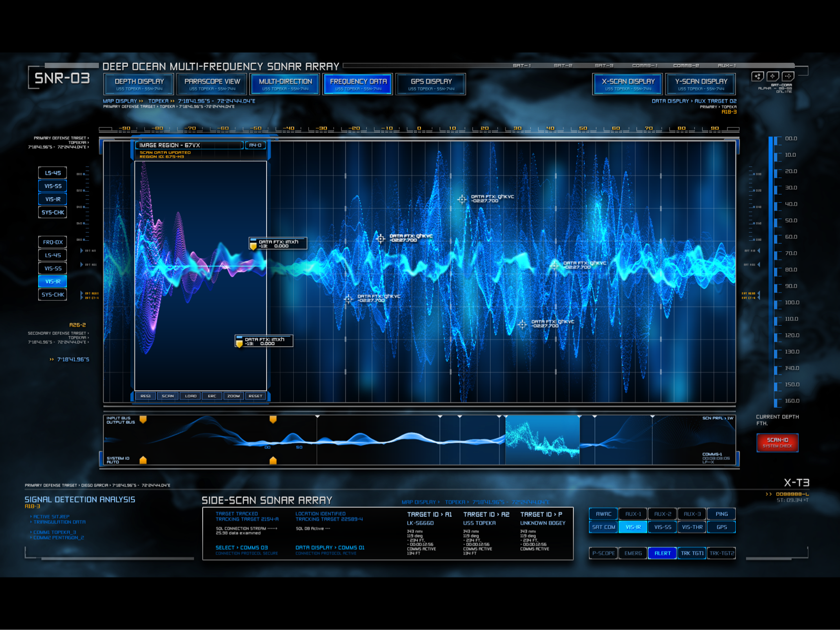
Task: Click the orange Input Bus marker at top left
Action: pos(143,419)
